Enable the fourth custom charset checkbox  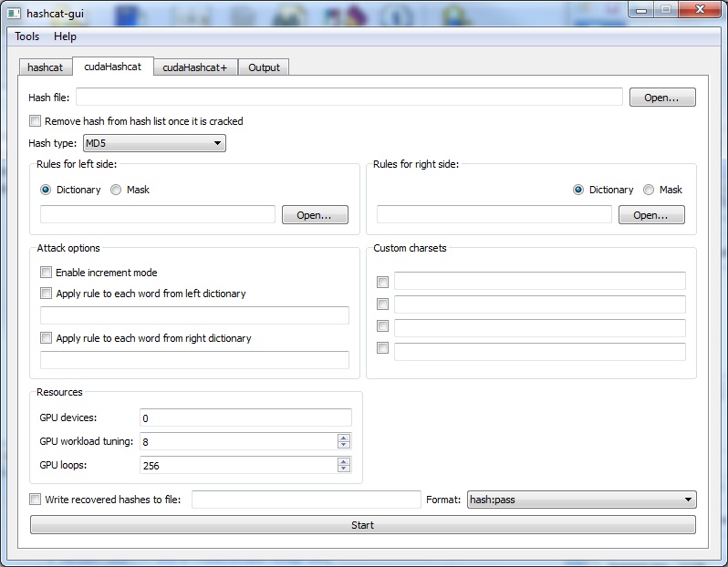[x=382, y=347]
